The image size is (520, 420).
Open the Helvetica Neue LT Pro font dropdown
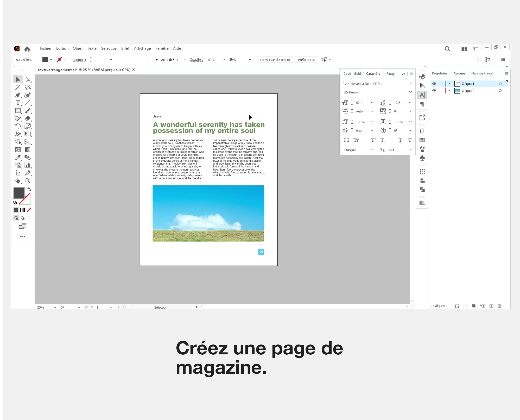pos(410,84)
